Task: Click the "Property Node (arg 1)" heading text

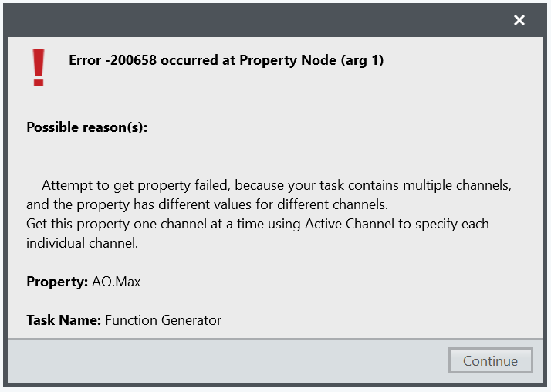Action: click(312, 60)
